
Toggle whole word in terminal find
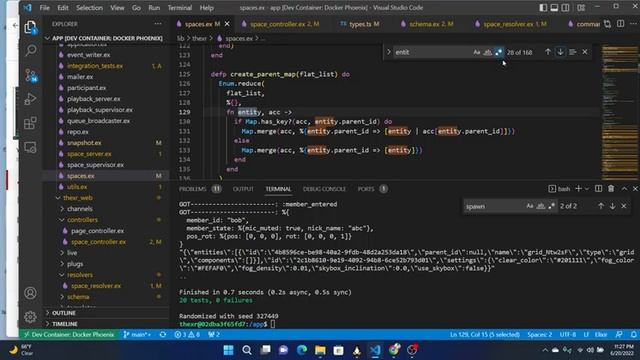(540, 206)
